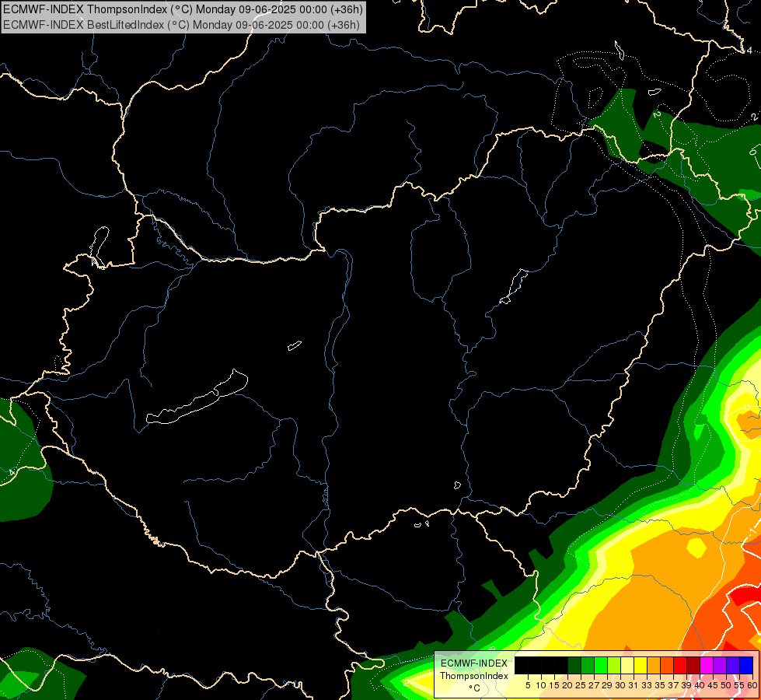Pick the purple 45–50 legend swatch
This screenshot has width=761, height=700.
click(720, 665)
